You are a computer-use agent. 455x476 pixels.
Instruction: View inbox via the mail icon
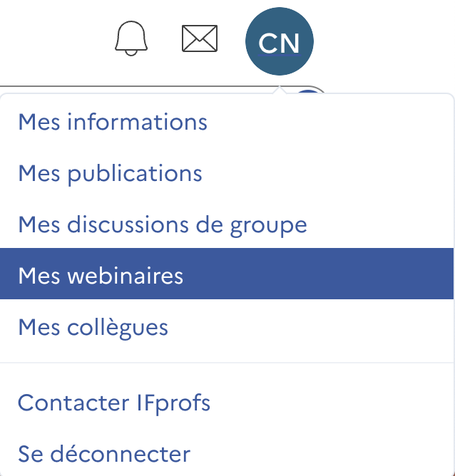click(200, 38)
